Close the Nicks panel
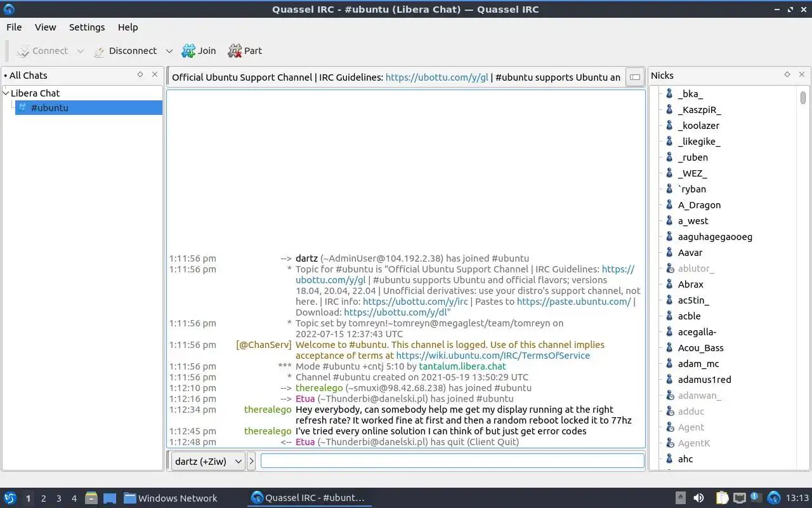 [802, 75]
